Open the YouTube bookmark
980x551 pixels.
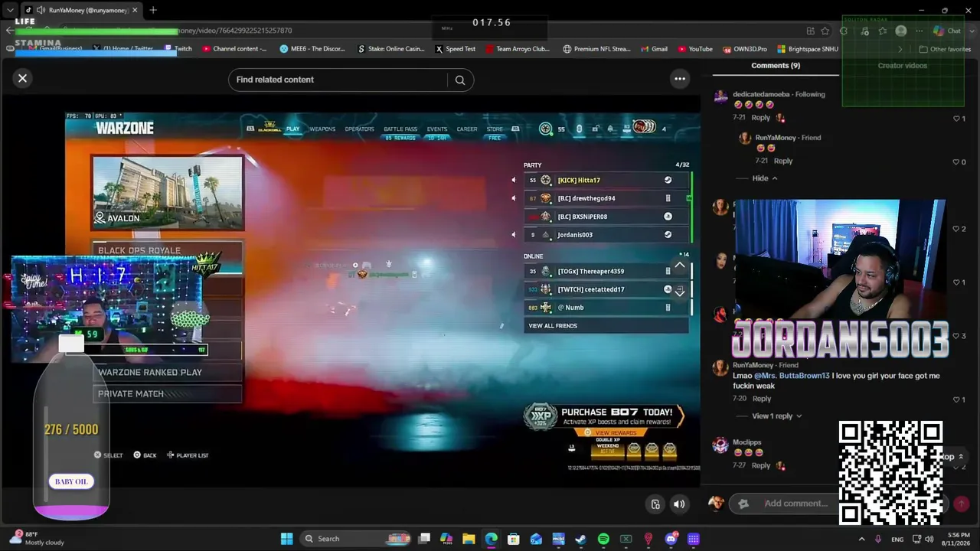pos(695,49)
